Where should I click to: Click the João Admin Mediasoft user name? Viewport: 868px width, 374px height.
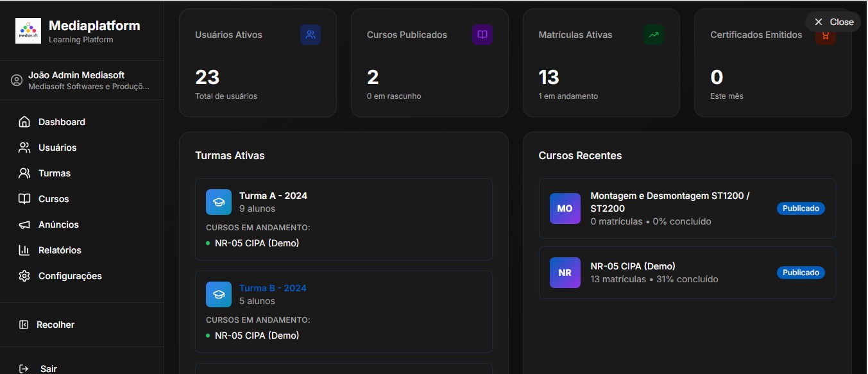(76, 75)
